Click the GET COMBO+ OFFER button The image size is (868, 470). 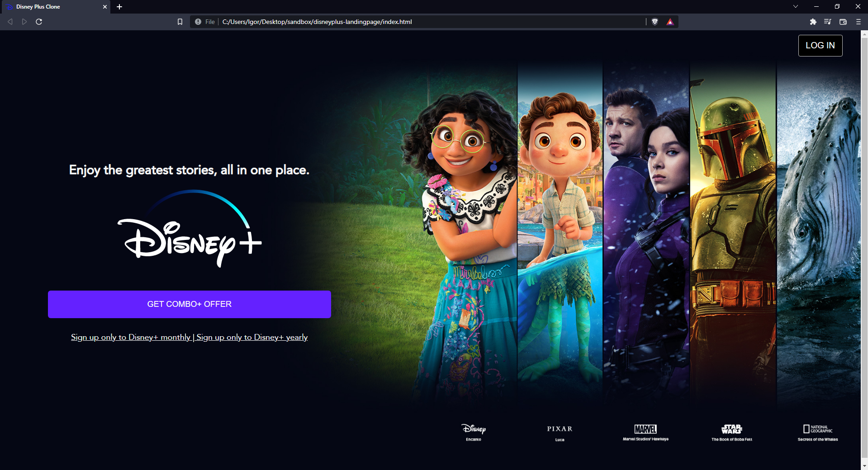click(189, 304)
